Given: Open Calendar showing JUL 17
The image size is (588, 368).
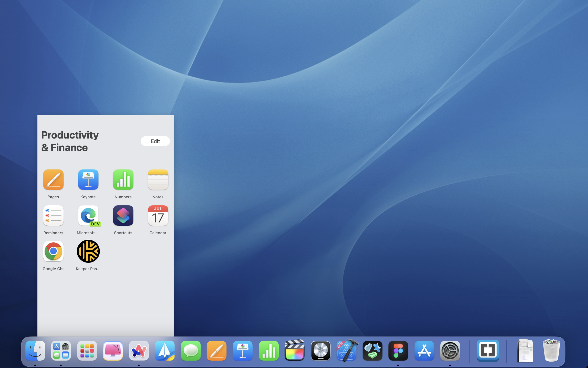Looking at the screenshot, I should pos(158,216).
